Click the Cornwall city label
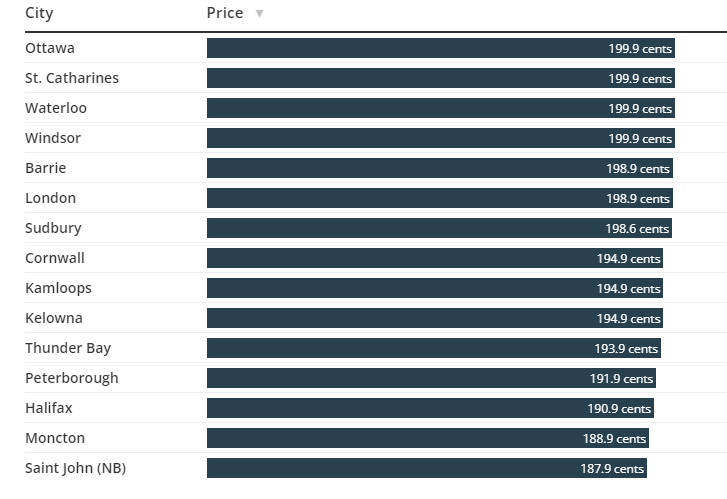 (55, 258)
